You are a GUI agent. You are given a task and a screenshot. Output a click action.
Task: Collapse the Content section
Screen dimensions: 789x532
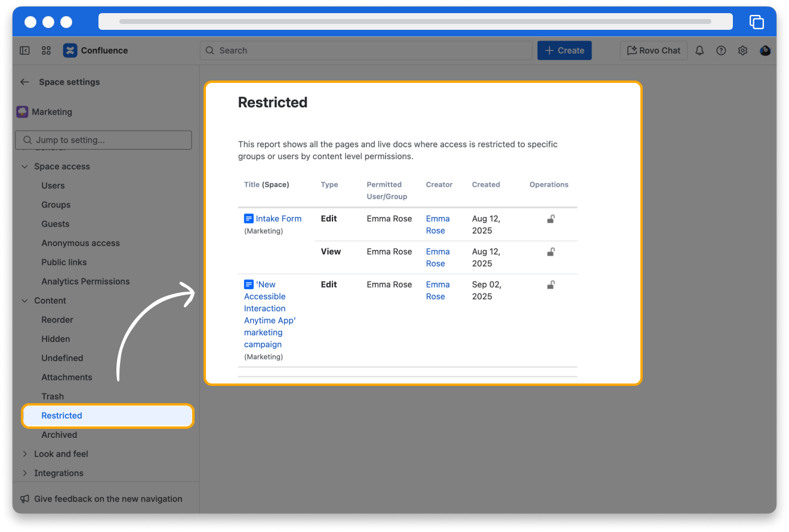(25, 301)
